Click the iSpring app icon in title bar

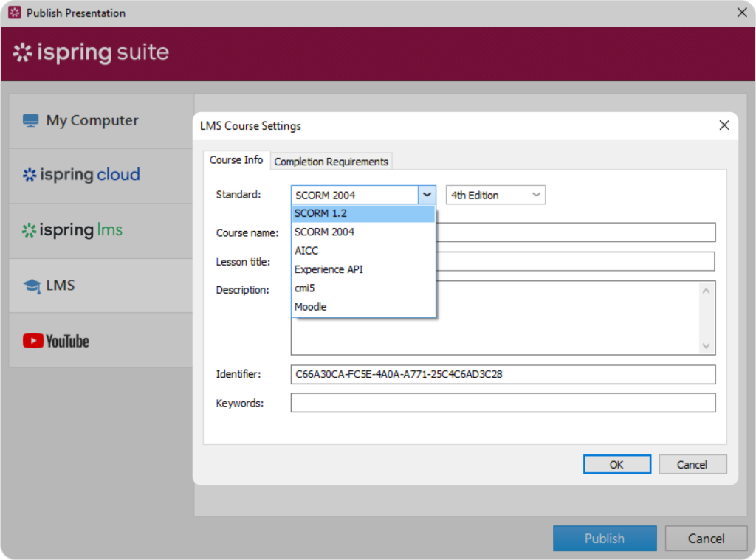[x=15, y=13]
